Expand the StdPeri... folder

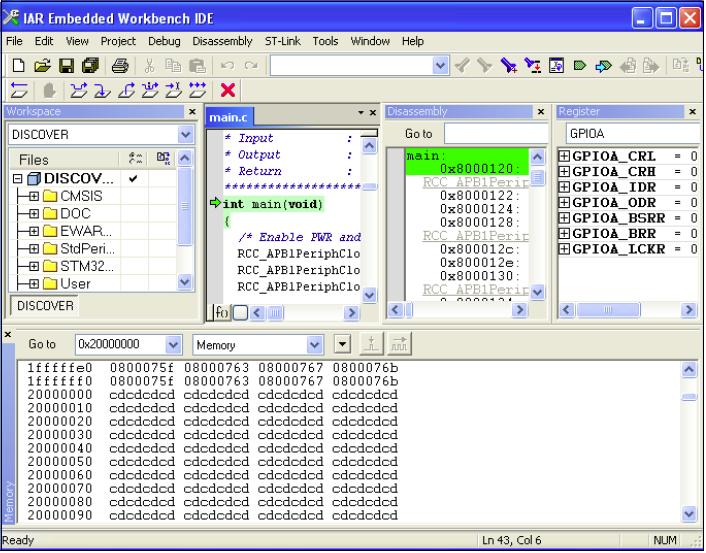34,249
